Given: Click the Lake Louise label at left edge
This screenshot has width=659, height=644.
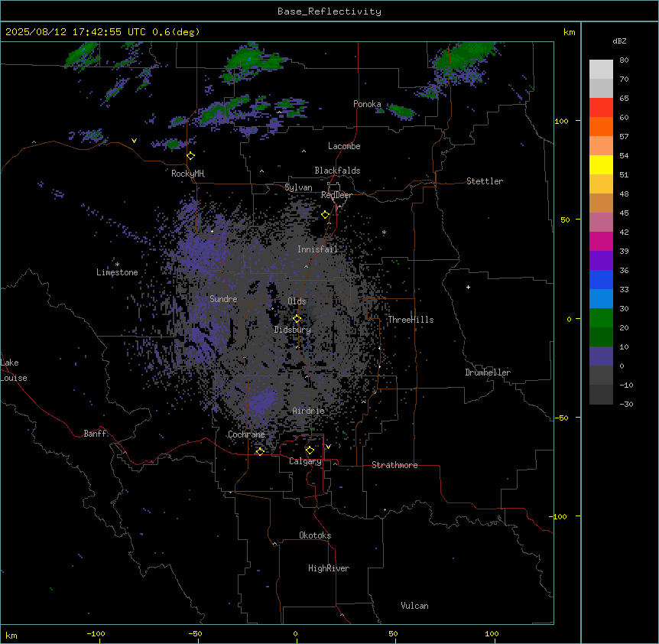Looking at the screenshot, I should [x=14, y=370].
